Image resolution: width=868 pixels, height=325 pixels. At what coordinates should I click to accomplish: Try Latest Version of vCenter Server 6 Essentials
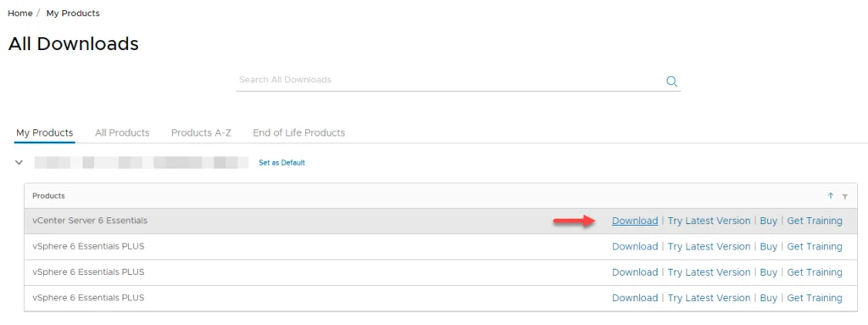click(709, 221)
